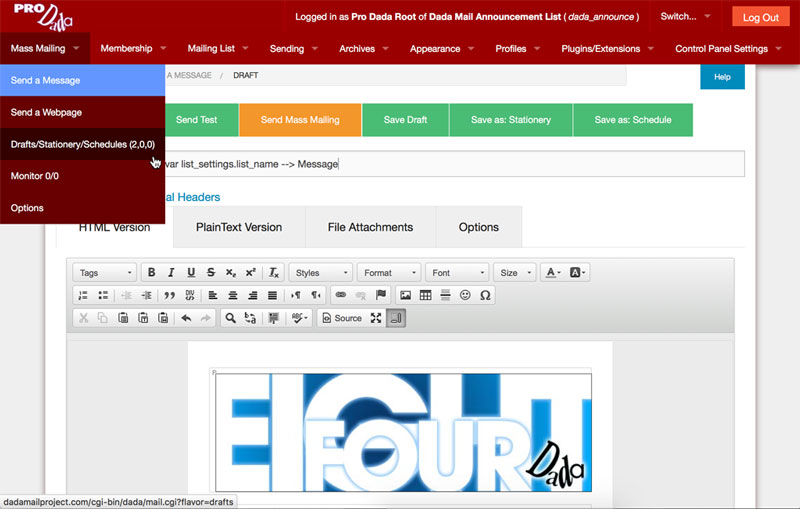Click the Increase Indent icon

pos(146,295)
